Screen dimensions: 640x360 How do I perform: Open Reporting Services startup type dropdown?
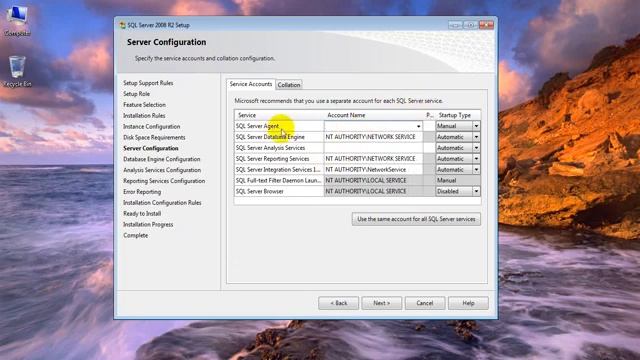(476, 159)
